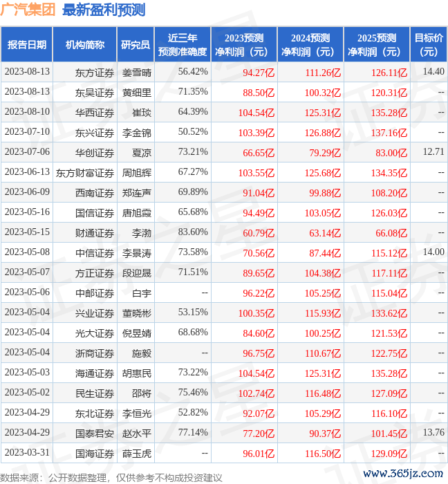This screenshot has height=484, width=448.
Task: Click analyst name 姜雪晴
Action: (137, 73)
